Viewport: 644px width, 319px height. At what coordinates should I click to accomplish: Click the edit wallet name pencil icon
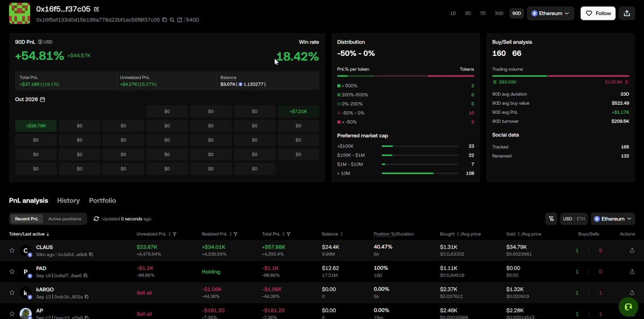coord(97,9)
